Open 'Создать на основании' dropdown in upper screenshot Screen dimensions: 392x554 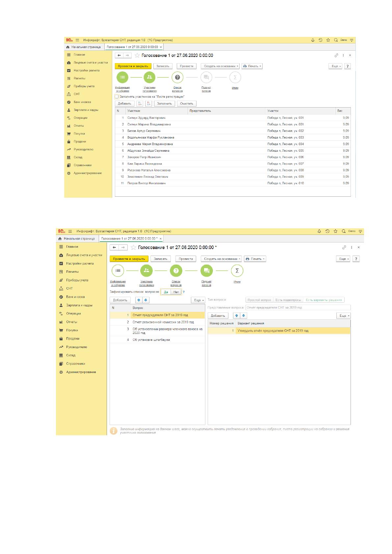tap(221, 66)
